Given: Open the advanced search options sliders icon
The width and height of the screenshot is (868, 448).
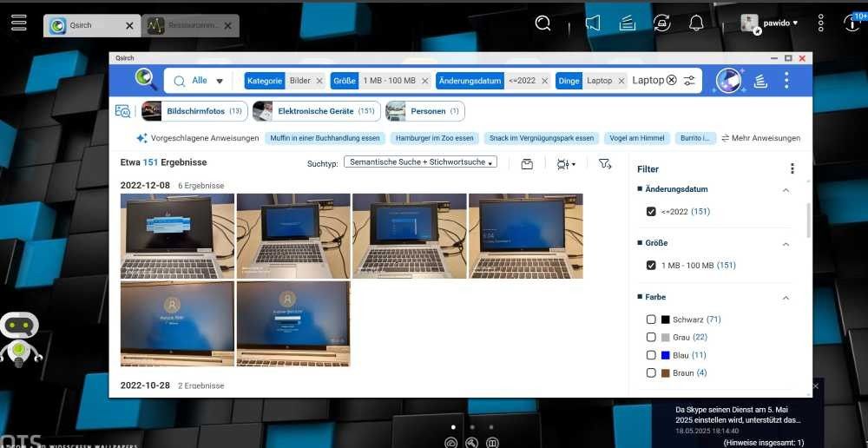Looking at the screenshot, I should [x=689, y=81].
